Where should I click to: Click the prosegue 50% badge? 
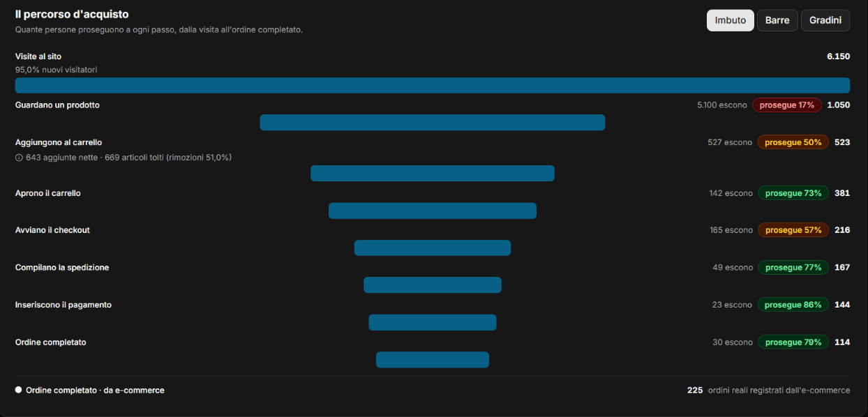(793, 142)
